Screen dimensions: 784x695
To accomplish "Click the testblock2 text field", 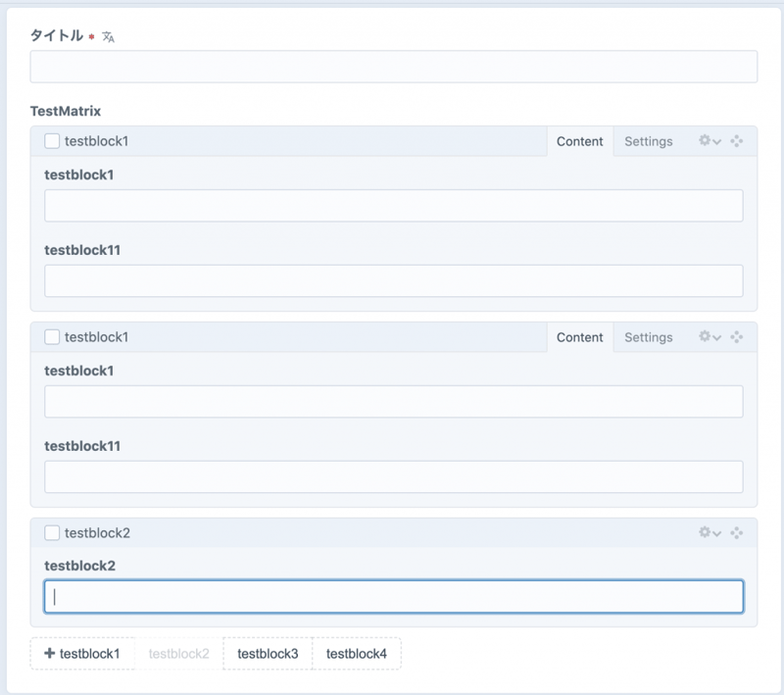I will coord(393,597).
